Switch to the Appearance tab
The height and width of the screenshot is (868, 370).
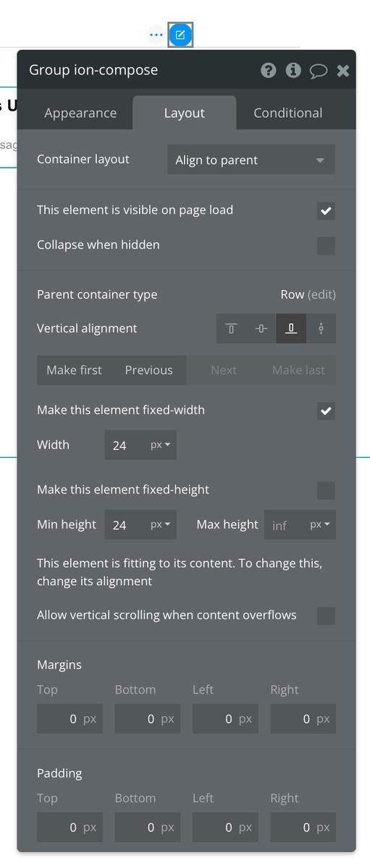click(80, 113)
